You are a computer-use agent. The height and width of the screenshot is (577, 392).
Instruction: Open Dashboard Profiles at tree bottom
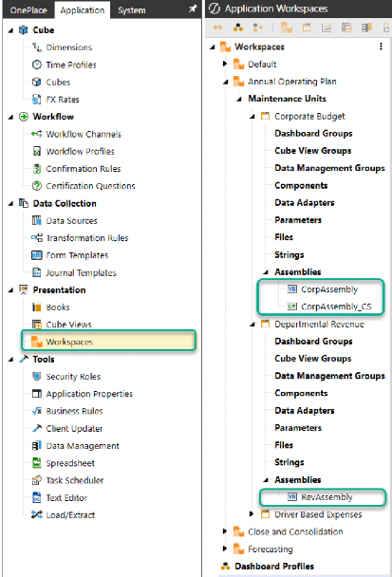pyautogui.click(x=274, y=566)
